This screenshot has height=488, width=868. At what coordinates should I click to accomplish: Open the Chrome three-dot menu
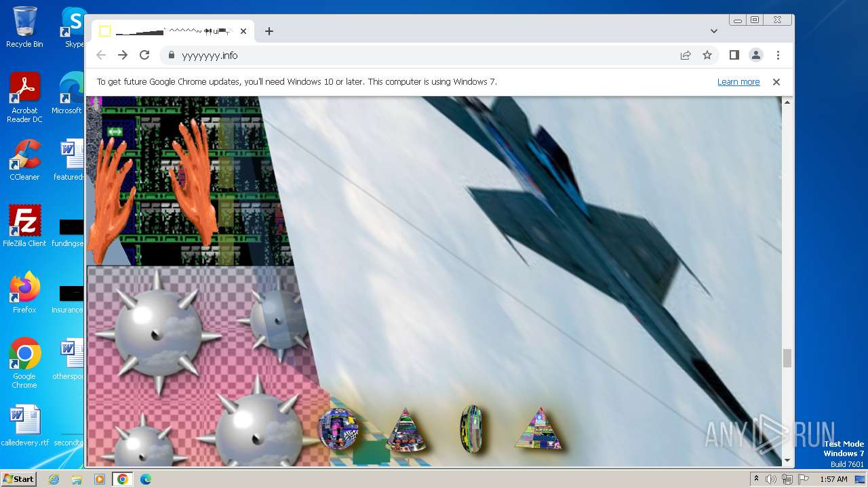click(x=778, y=55)
